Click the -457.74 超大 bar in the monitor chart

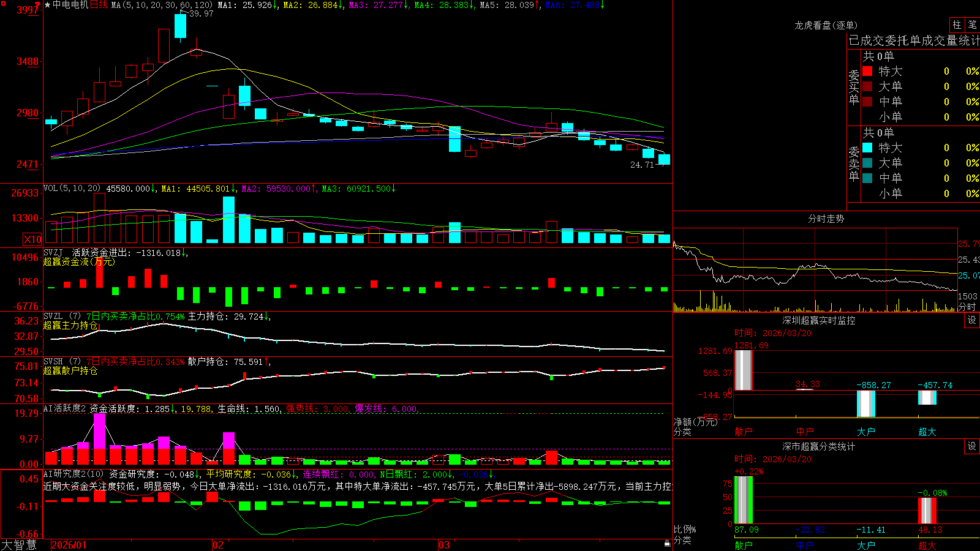click(x=927, y=397)
